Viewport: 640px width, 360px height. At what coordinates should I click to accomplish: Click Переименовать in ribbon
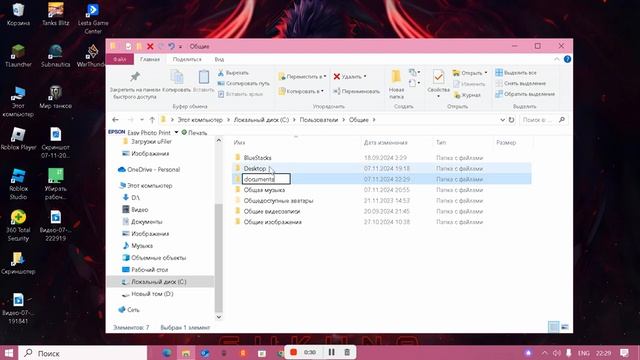(x=356, y=91)
